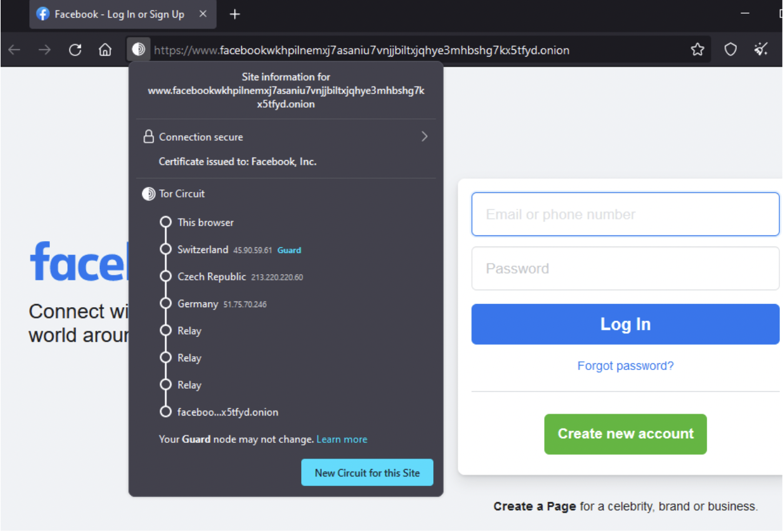Focus the Password field

[x=625, y=268]
